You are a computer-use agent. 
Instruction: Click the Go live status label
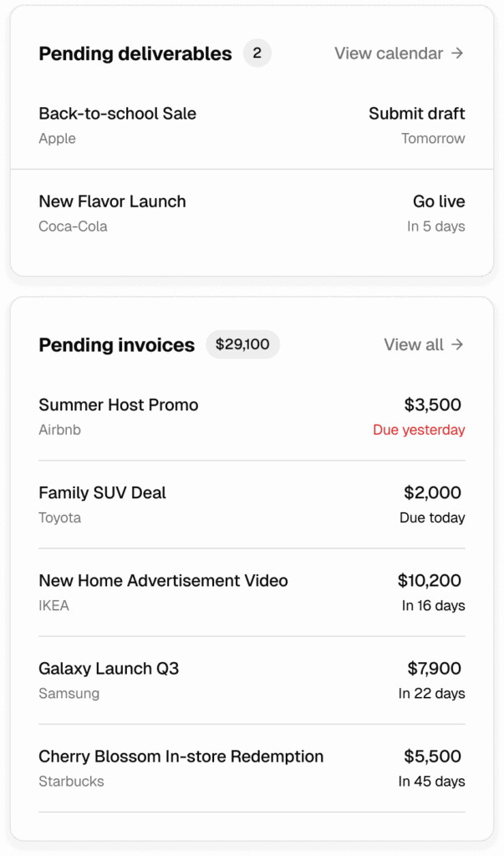pos(439,201)
